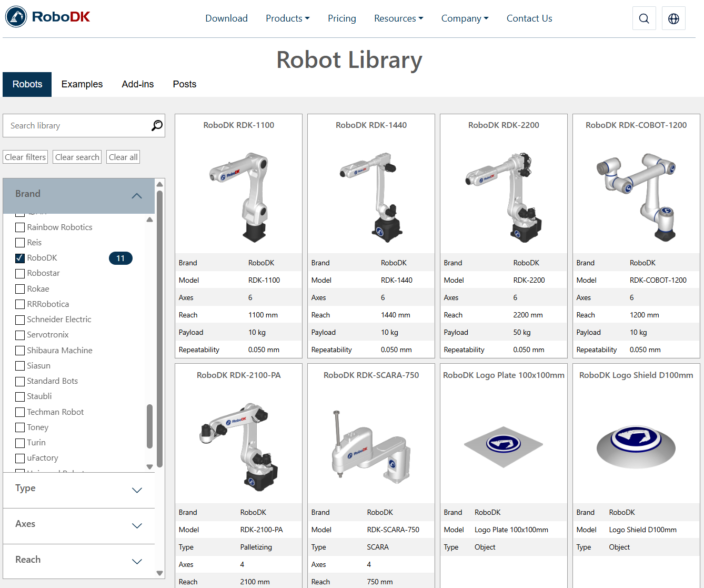
Task: Open the RoboDK Logo Plate 100x100mm title
Action: click(x=504, y=375)
